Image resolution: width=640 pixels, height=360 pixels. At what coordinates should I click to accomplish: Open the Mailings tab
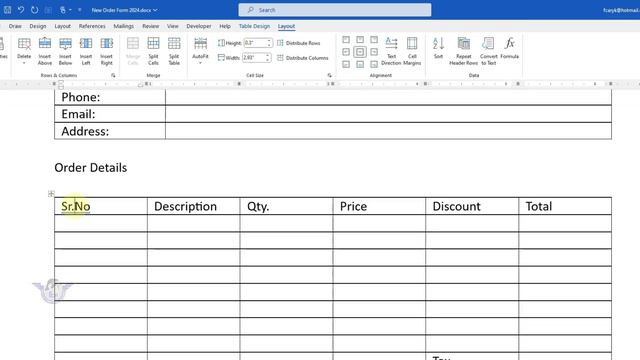pyautogui.click(x=124, y=26)
